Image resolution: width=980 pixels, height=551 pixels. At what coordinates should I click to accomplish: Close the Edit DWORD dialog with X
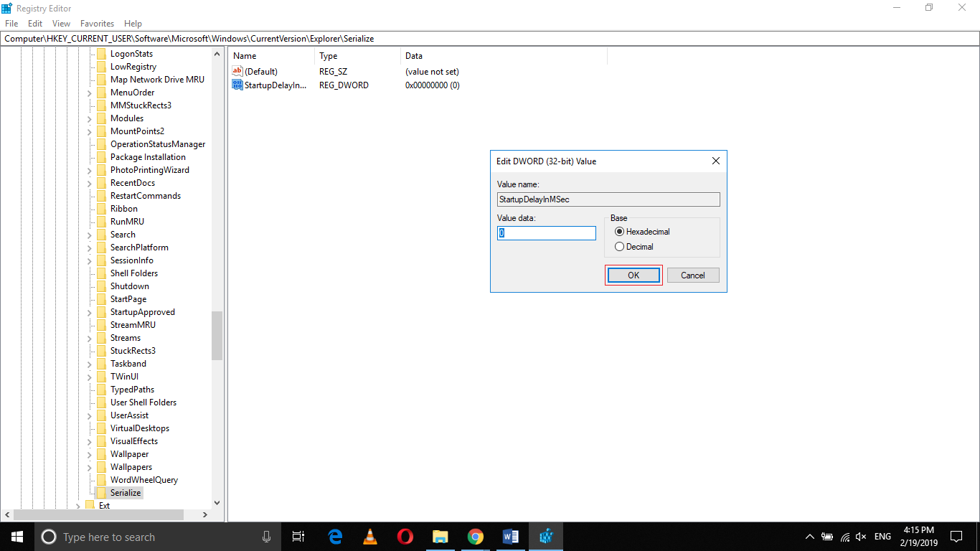coord(715,161)
